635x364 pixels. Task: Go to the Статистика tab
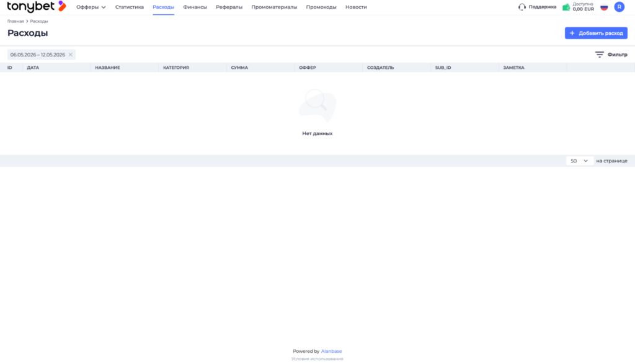[x=129, y=7]
